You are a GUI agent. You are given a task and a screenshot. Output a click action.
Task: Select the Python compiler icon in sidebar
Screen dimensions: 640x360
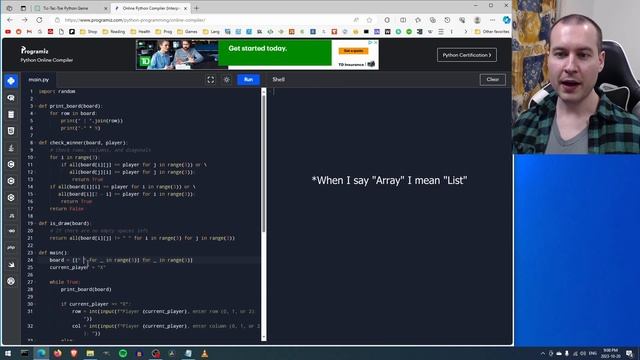(11, 81)
